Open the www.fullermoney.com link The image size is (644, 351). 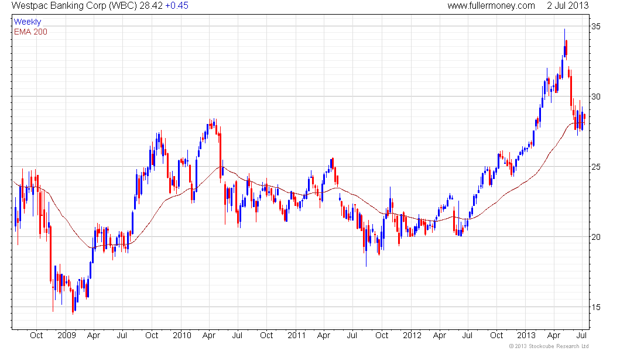point(491,6)
